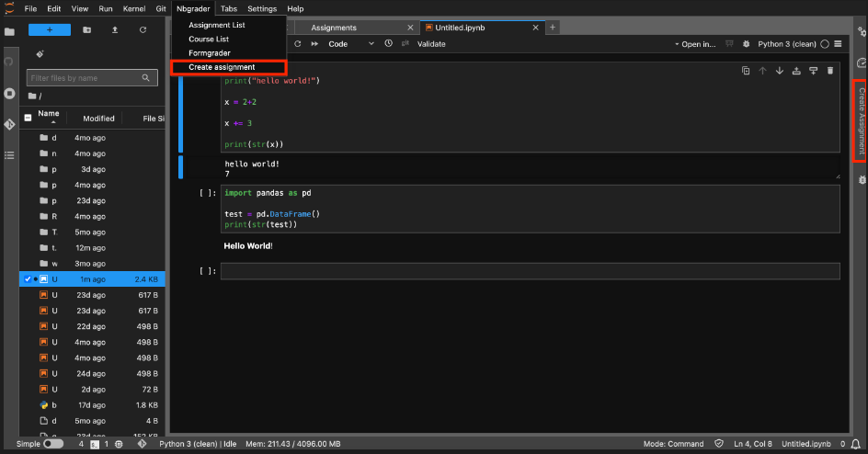Insert a cell below the active cell
Image resolution: width=868 pixels, height=454 pixels.
(x=813, y=70)
